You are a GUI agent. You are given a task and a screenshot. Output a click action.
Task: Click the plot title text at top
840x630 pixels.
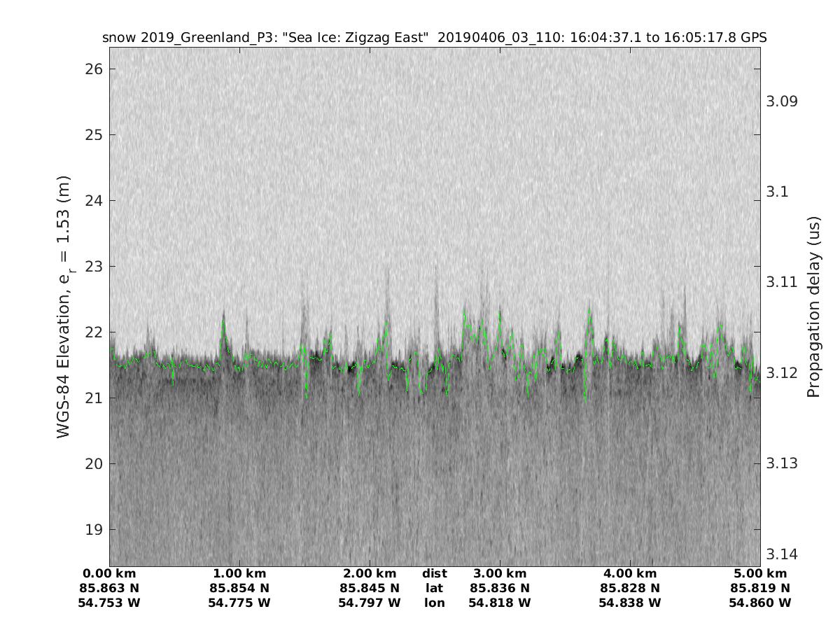pyautogui.click(x=434, y=37)
